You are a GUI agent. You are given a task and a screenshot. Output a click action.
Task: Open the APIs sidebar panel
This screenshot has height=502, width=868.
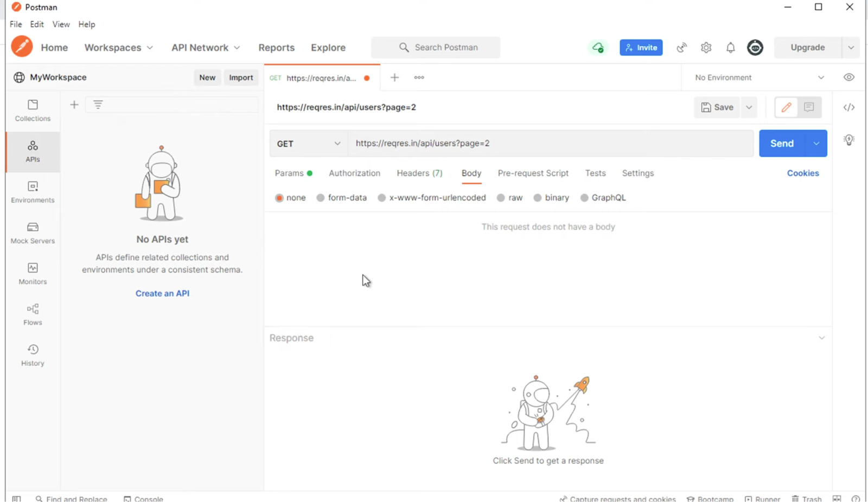[x=33, y=152]
